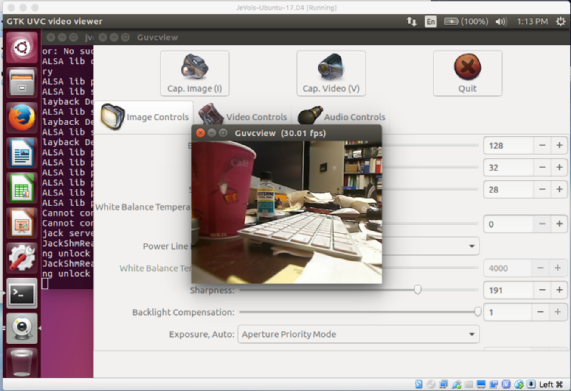Click VirtualBox shared folders status icon
Viewport: 571px width, 391px height.
[469, 384]
